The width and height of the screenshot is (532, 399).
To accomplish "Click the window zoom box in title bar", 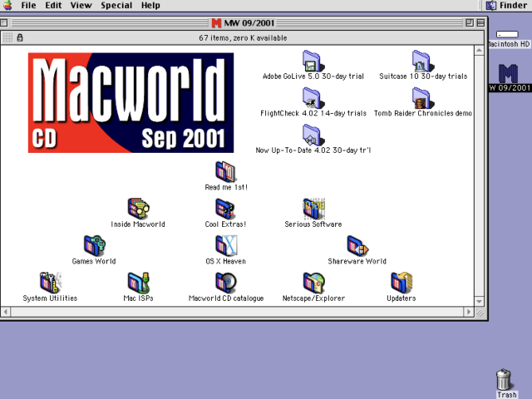I will (470, 23).
